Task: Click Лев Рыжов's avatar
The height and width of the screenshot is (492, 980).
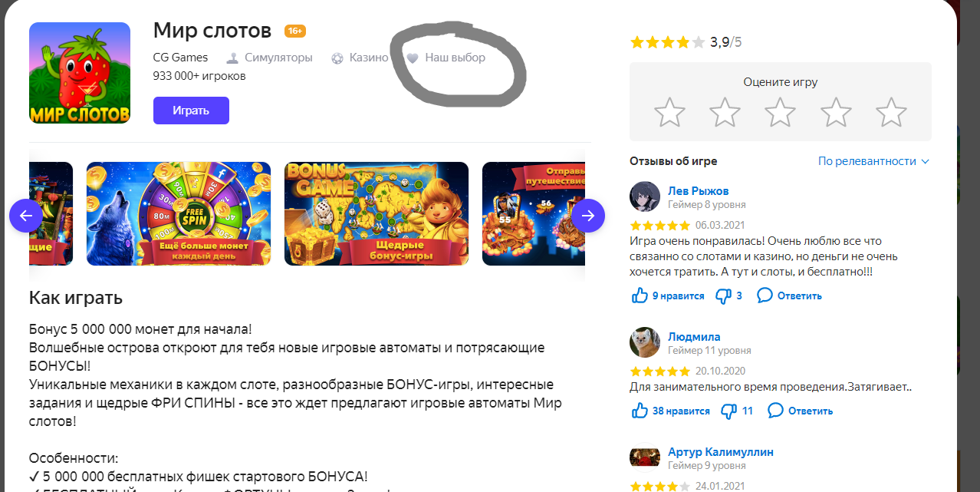Action: tap(645, 197)
